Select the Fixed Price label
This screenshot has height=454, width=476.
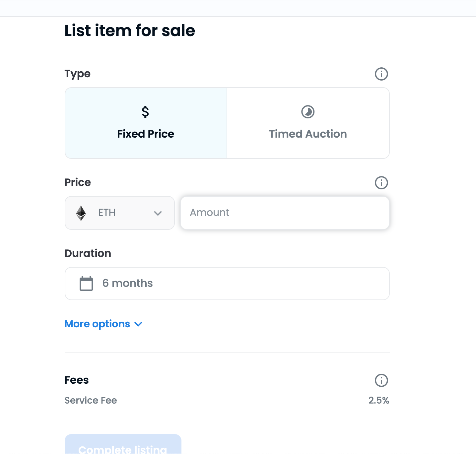coord(146,134)
